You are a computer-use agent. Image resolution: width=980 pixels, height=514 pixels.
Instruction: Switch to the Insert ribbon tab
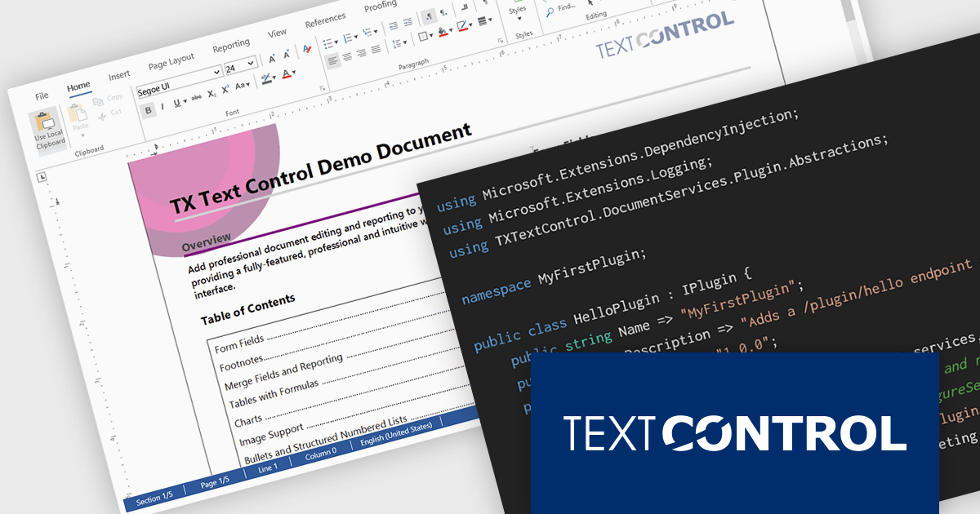pos(119,76)
